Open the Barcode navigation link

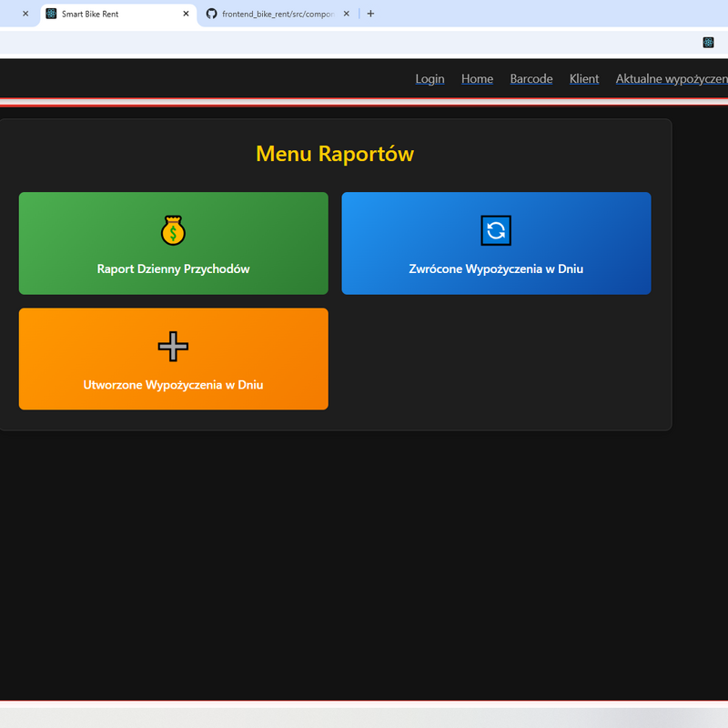tap(531, 79)
